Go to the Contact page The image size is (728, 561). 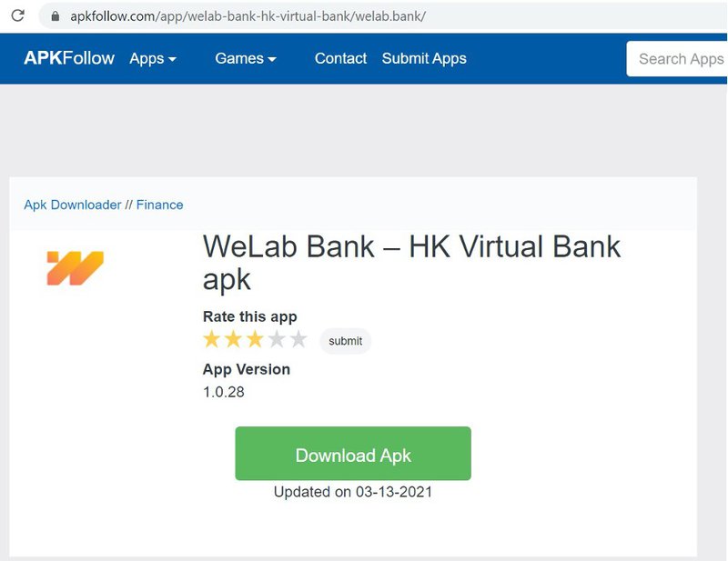pyautogui.click(x=340, y=58)
